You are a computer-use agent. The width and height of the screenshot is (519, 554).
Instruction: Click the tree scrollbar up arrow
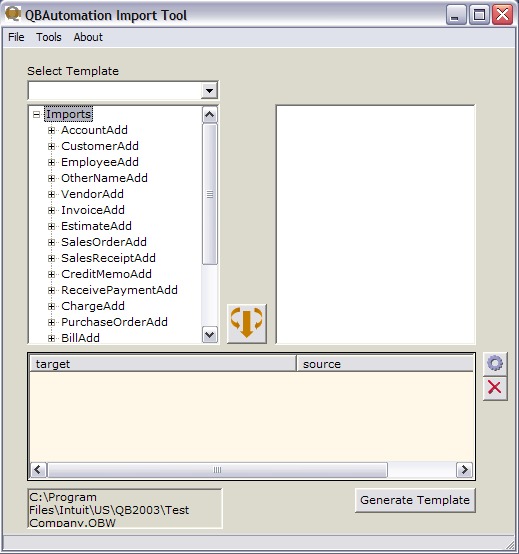tap(210, 115)
